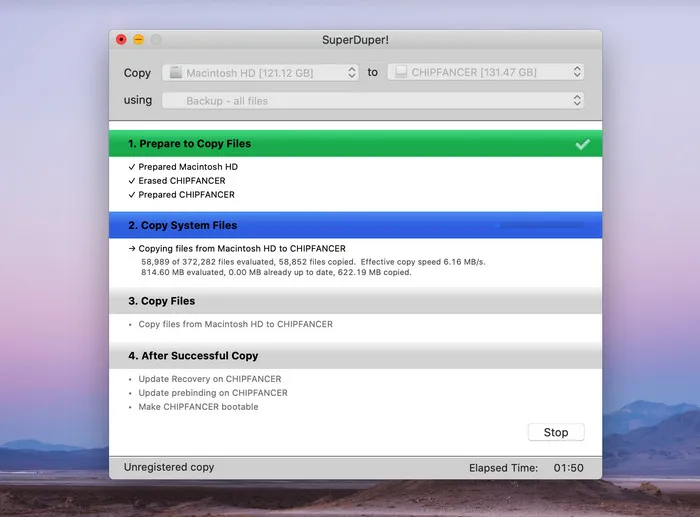Click the Stop button
This screenshot has height=517, width=700.
click(x=556, y=432)
